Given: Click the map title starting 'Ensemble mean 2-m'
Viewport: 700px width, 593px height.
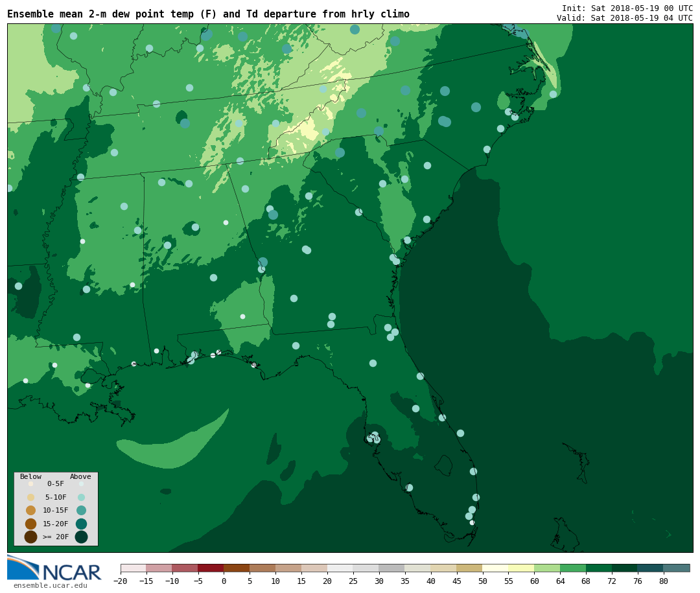Looking at the screenshot, I should tap(209, 14).
